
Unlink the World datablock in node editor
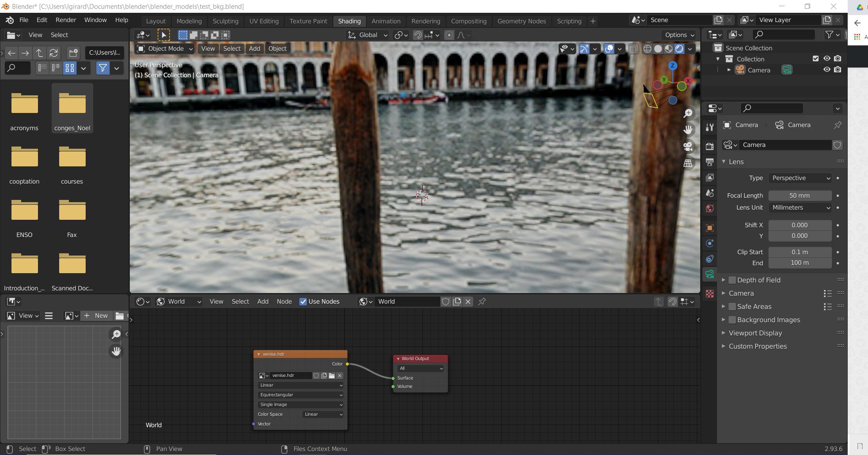pyautogui.click(x=468, y=301)
